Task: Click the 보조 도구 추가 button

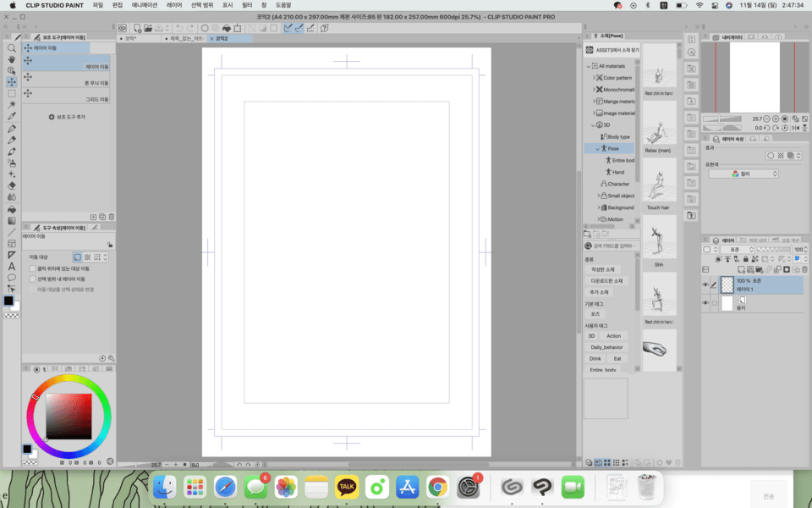Action: [x=68, y=116]
